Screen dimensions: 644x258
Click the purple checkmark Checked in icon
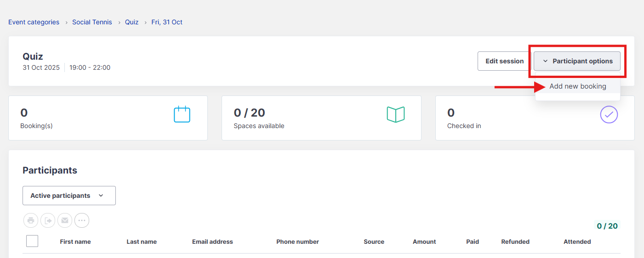click(x=609, y=114)
